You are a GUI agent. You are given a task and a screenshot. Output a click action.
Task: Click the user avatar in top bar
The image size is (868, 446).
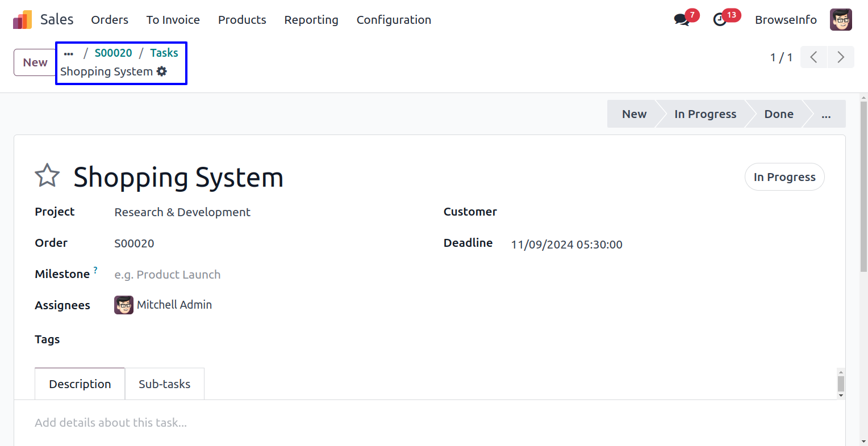(x=840, y=20)
